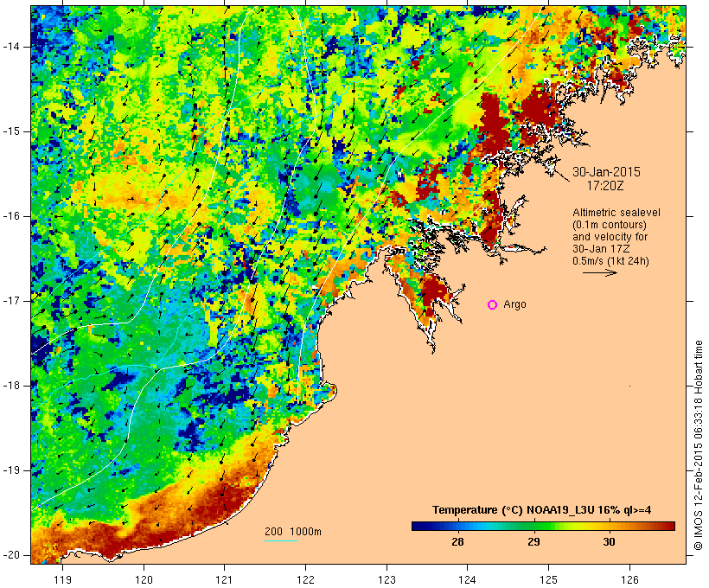Click the 'Temperature (°C) NOAA19_L3U 16% ql>=4' title
The image size is (709, 588).
click(x=542, y=510)
